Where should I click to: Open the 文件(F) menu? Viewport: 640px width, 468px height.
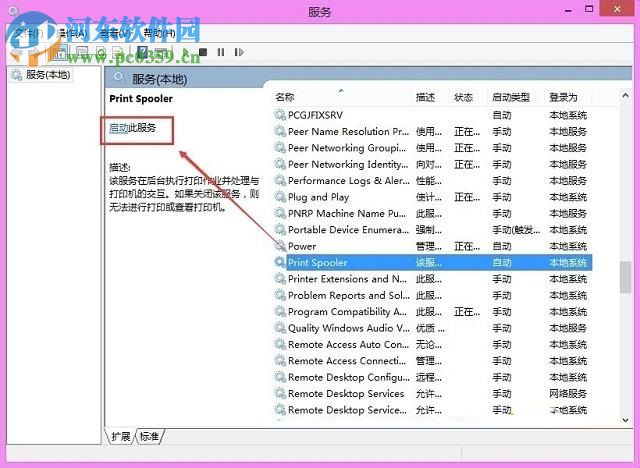coord(29,33)
